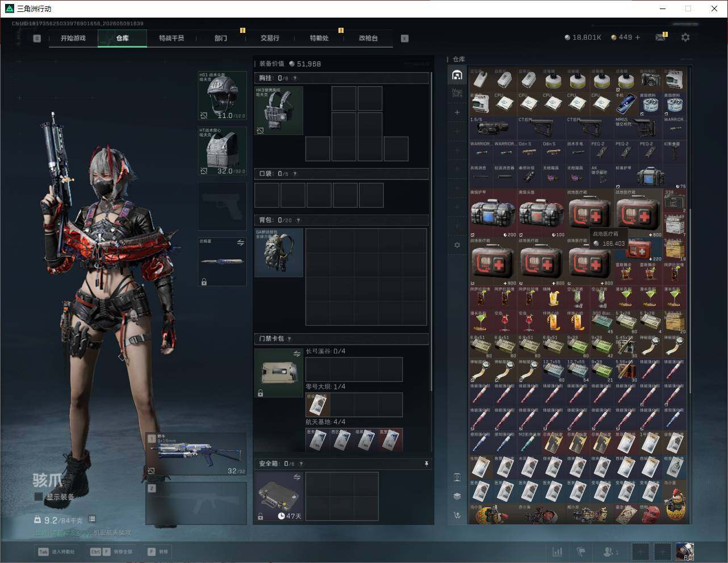Click the flag icon in bottom bar
The height and width of the screenshot is (563, 728).
pos(580,552)
